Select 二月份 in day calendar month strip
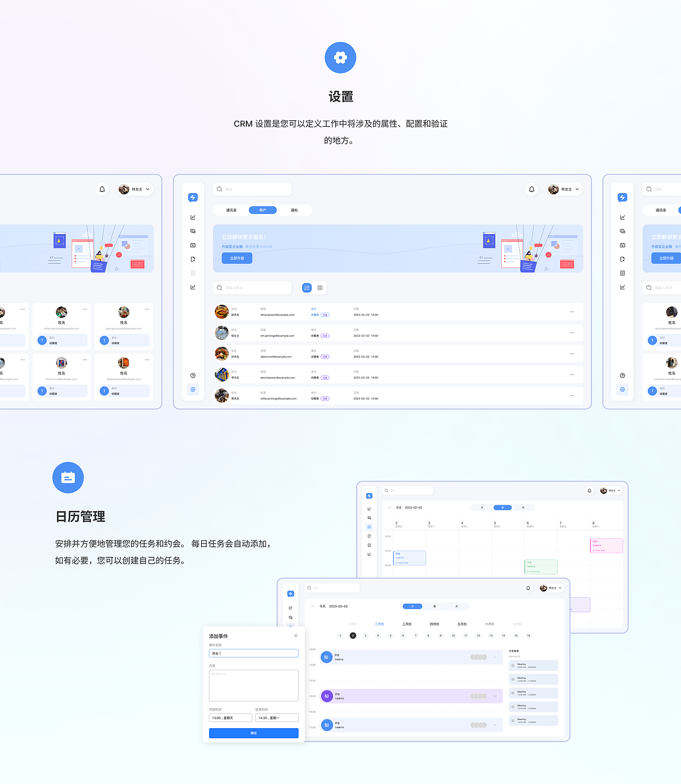This screenshot has width=681, height=784. click(x=379, y=624)
